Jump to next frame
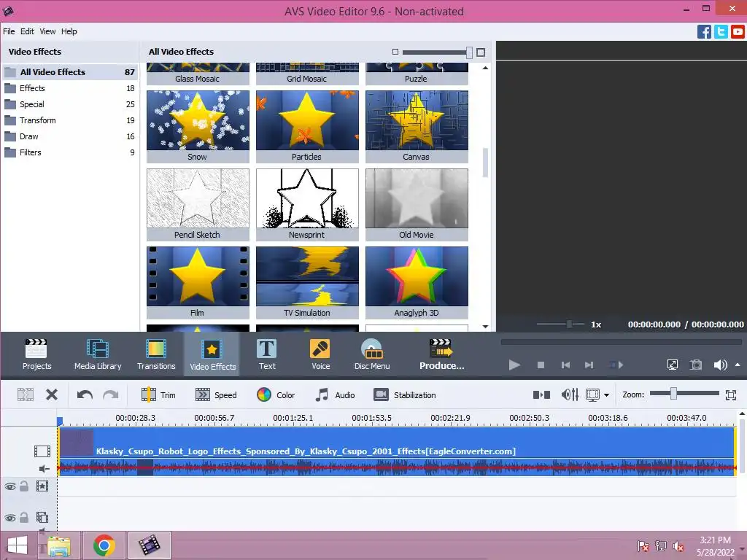 (589, 365)
